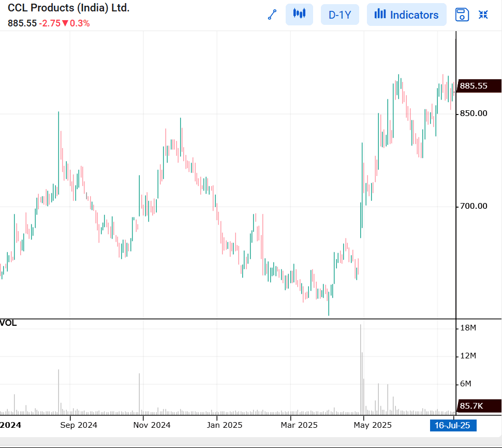This screenshot has width=502, height=448.
Task: Click the CCL Products (India) Ltd. title
Action: pyautogui.click(x=68, y=8)
